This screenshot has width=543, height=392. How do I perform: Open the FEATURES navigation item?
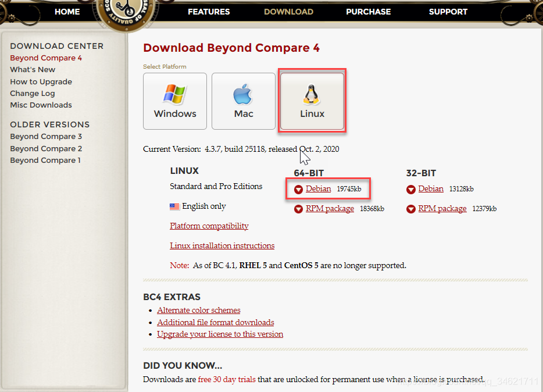coord(209,12)
